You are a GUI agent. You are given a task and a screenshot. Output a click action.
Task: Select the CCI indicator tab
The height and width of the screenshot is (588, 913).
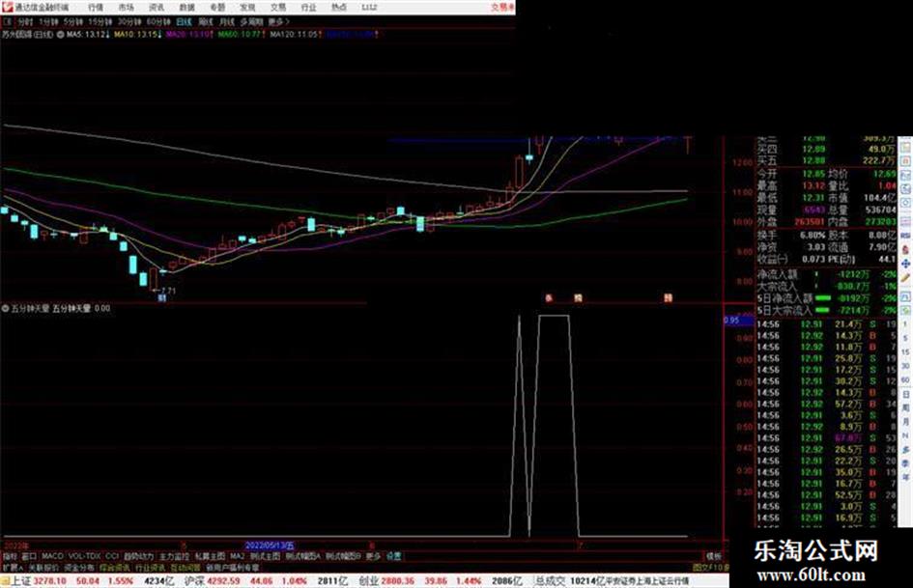(112, 556)
